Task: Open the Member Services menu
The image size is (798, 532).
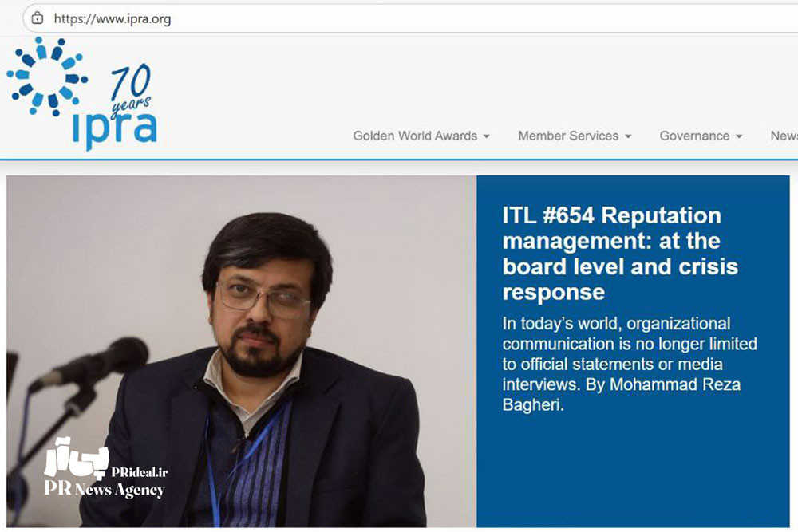Action: click(567, 136)
